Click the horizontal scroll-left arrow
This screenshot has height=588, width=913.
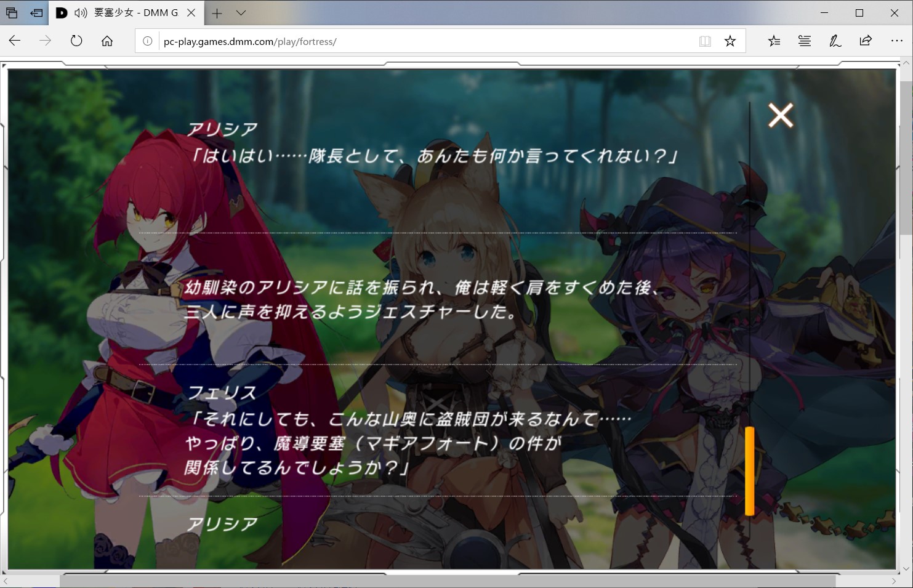pos(6,581)
